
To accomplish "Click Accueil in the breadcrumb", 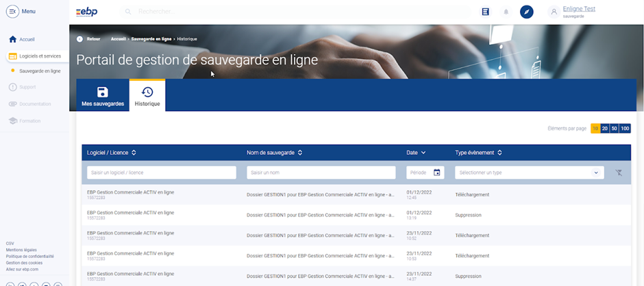I will click(x=118, y=39).
